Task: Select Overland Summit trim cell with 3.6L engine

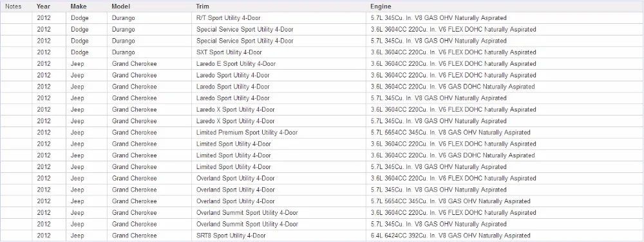Action: tap(279, 213)
